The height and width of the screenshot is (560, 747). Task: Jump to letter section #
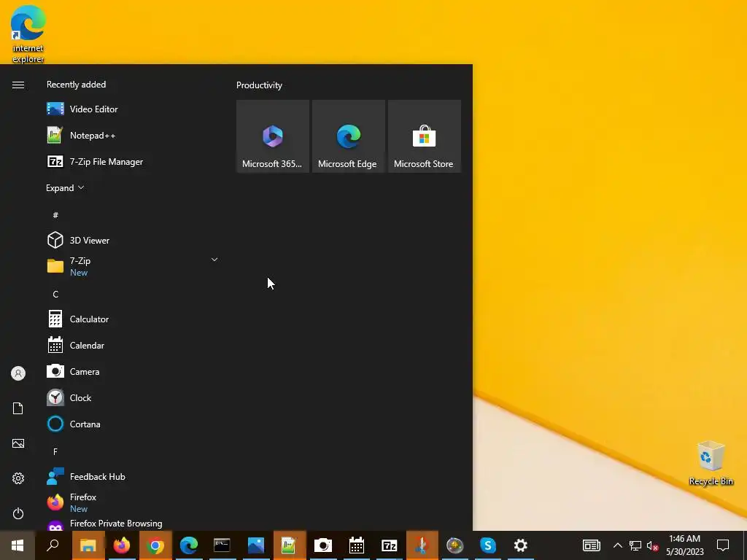tap(55, 215)
